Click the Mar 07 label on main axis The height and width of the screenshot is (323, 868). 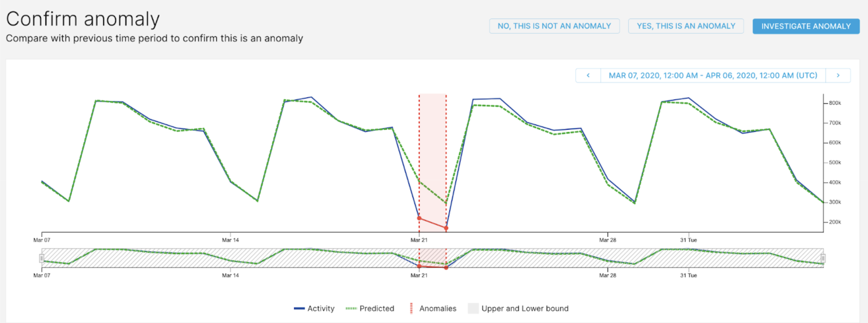pos(42,240)
